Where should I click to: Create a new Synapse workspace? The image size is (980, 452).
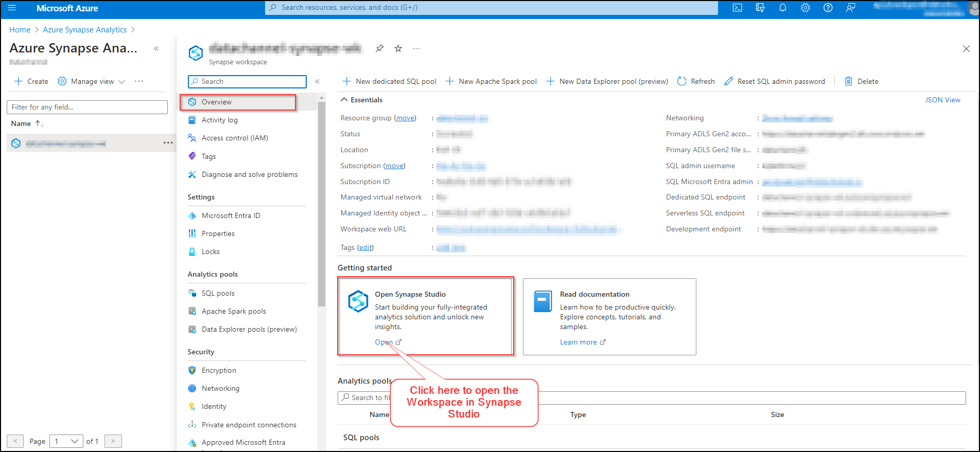tap(31, 81)
